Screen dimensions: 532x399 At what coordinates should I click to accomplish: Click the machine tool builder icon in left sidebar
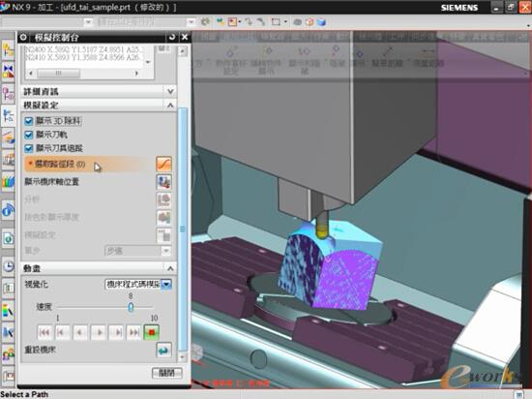coord(8,160)
